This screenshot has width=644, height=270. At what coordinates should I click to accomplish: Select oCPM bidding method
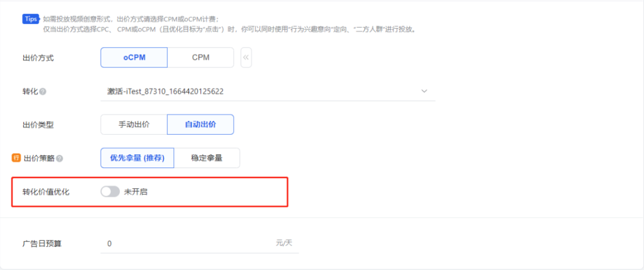pos(134,57)
